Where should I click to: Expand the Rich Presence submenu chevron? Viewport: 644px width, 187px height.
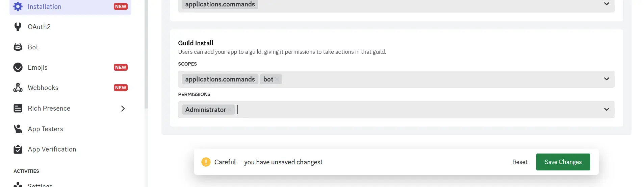coord(123,109)
